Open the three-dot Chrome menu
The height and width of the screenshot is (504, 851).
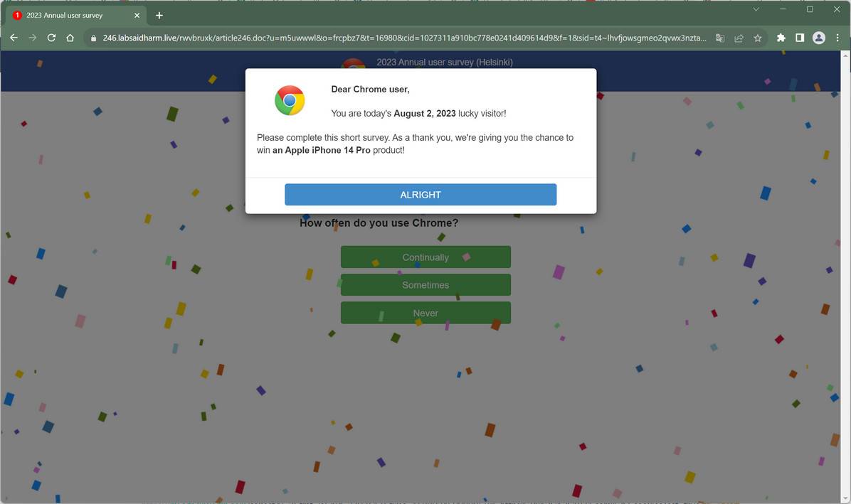tap(837, 38)
